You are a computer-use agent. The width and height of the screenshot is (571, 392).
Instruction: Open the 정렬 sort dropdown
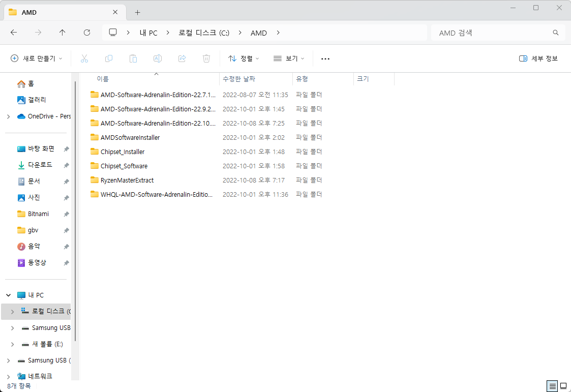click(244, 58)
